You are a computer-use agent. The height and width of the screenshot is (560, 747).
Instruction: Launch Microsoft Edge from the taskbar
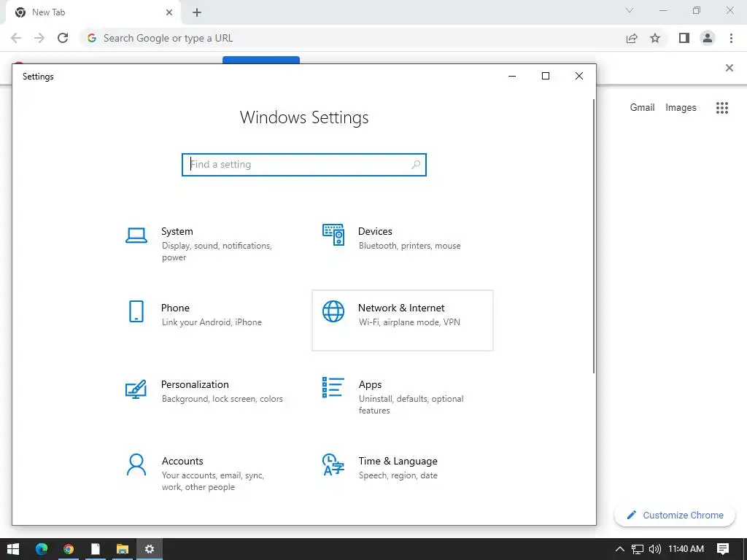(42, 549)
